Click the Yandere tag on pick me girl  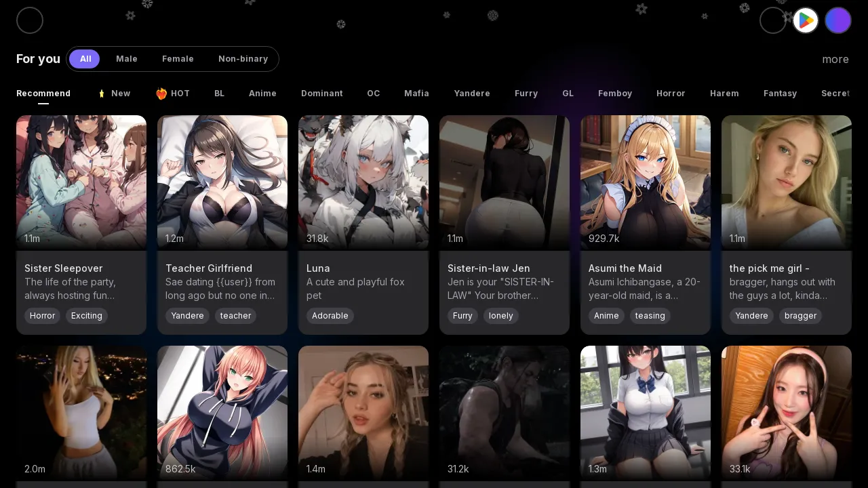(751, 316)
